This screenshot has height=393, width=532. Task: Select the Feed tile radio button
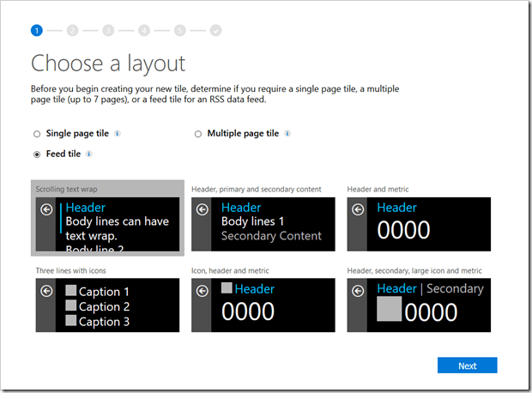[x=36, y=154]
